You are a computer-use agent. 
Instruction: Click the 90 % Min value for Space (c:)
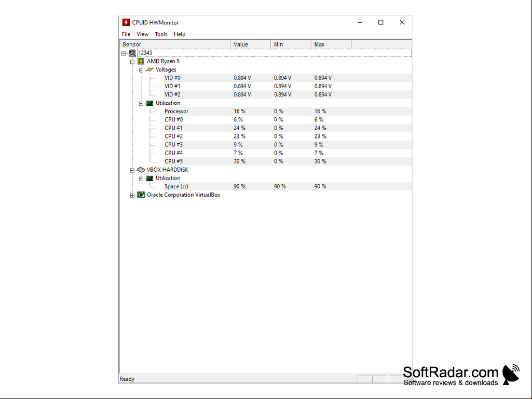pos(280,187)
